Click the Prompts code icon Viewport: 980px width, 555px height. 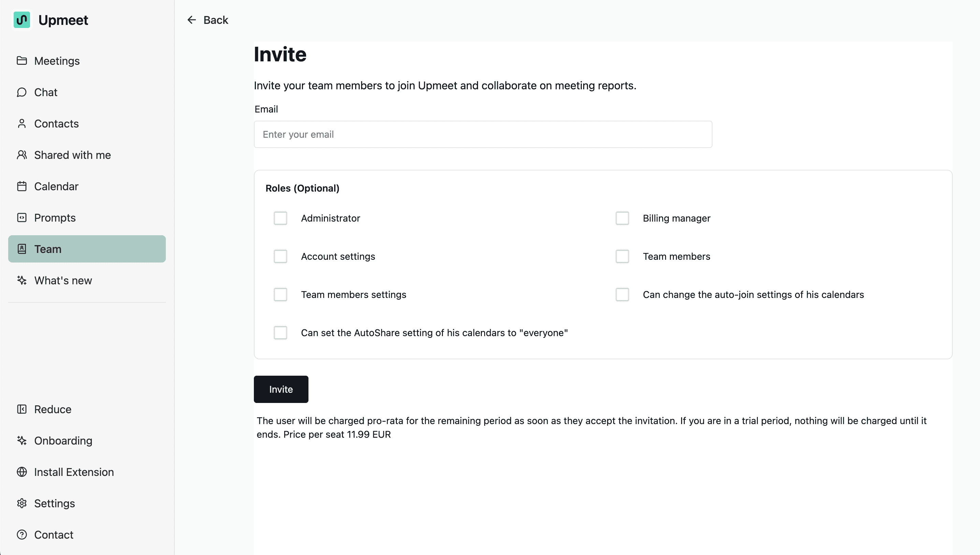22,217
